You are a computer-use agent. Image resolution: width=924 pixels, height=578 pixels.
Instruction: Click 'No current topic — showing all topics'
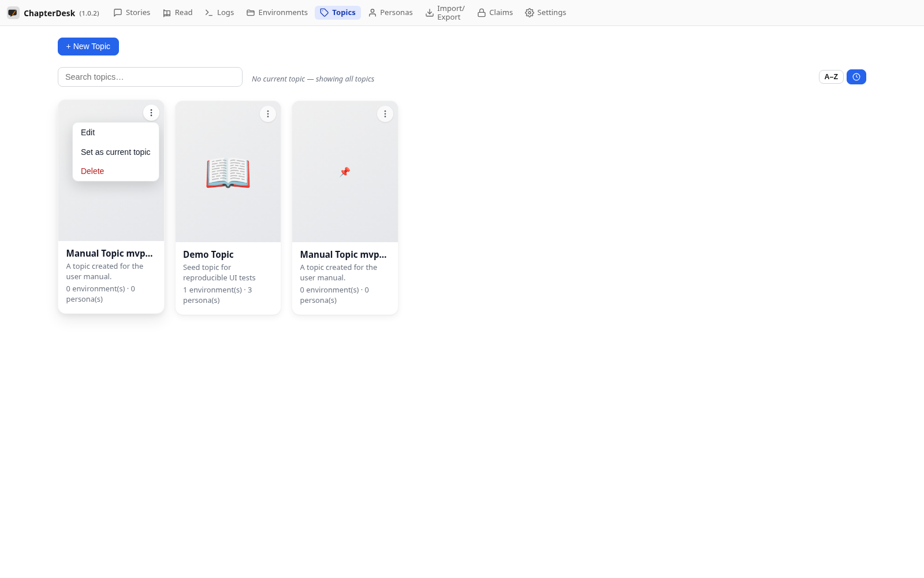[313, 79]
